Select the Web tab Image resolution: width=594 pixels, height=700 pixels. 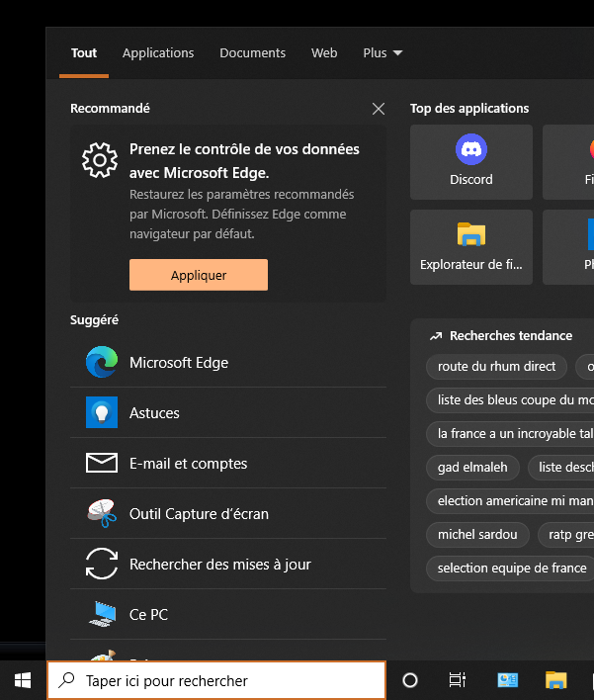324,53
